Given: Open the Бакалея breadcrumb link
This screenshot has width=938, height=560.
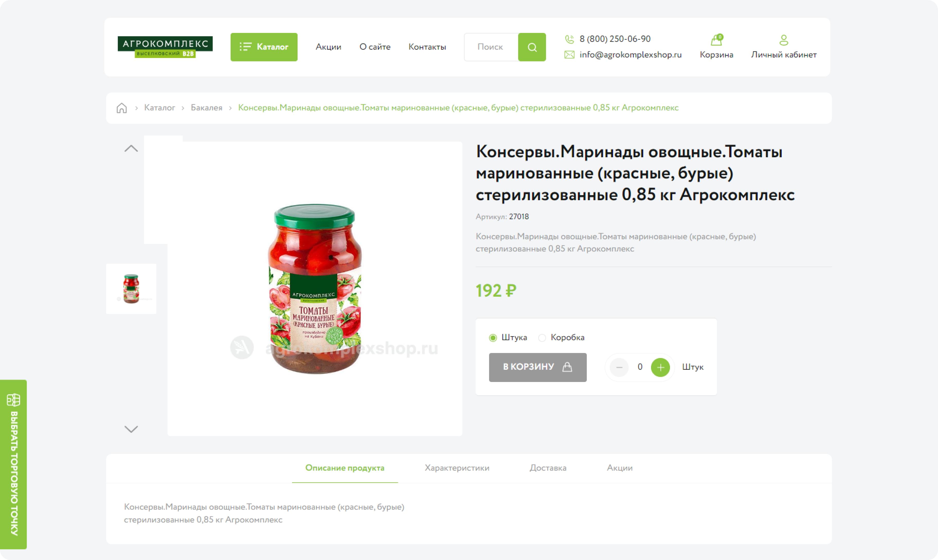Looking at the screenshot, I should 206,108.
